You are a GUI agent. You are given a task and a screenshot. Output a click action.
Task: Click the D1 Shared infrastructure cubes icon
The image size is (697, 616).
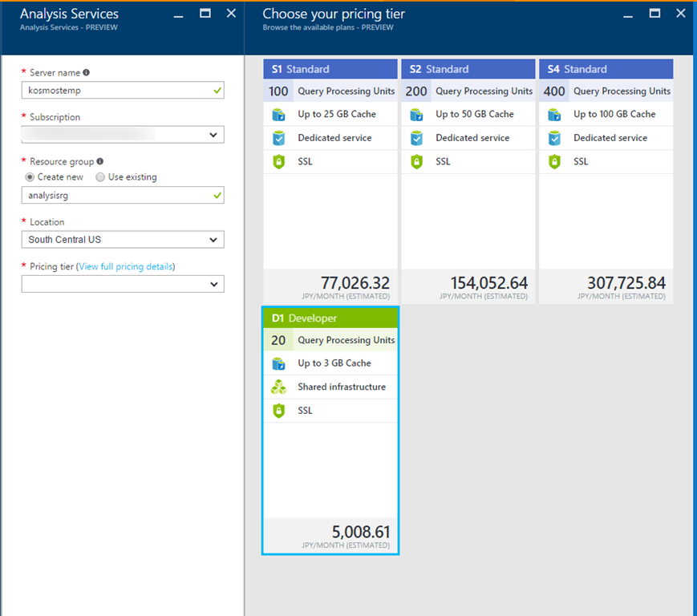click(278, 387)
